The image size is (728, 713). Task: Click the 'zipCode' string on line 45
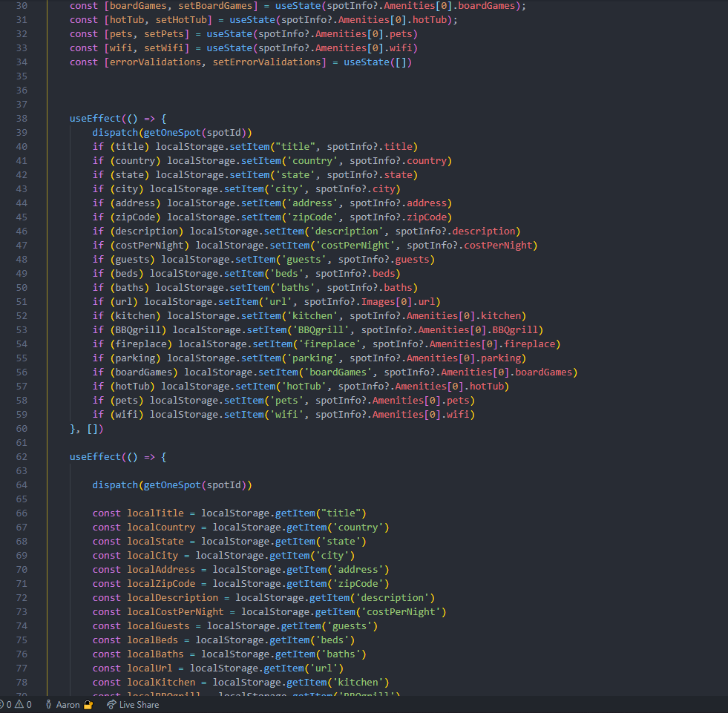pos(312,217)
